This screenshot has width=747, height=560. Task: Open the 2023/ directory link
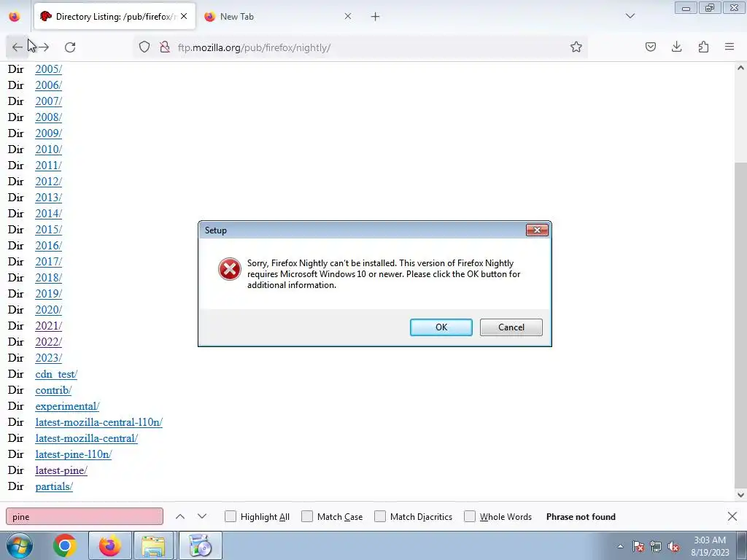[x=49, y=358]
